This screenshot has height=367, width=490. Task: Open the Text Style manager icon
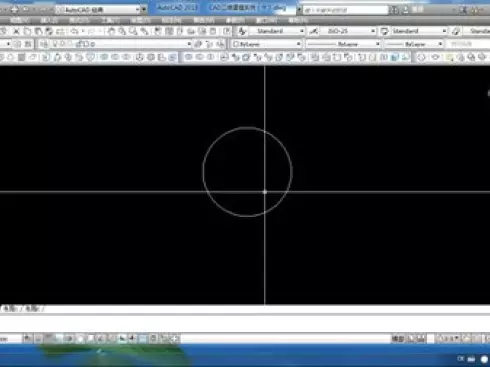click(242, 31)
